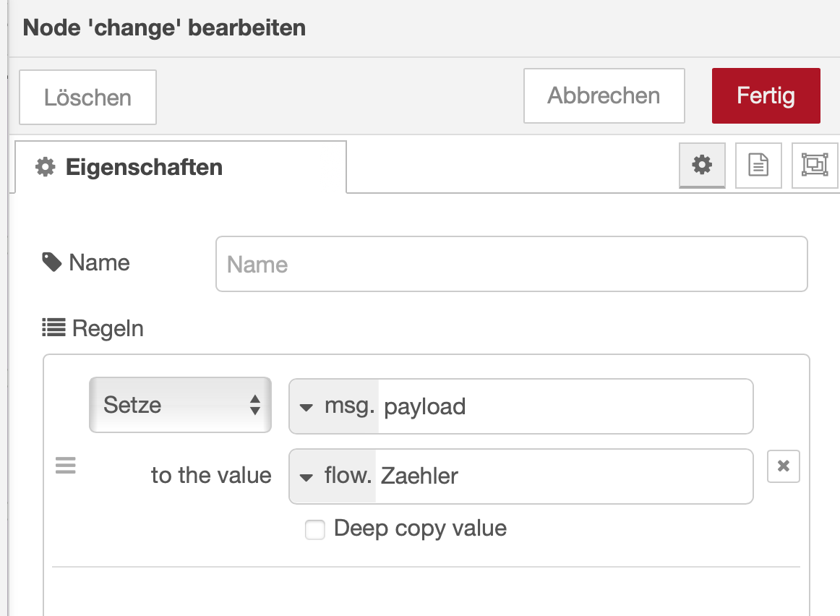Screen dimensions: 840x616
Task: Open the node description document icon
Action: (758, 166)
